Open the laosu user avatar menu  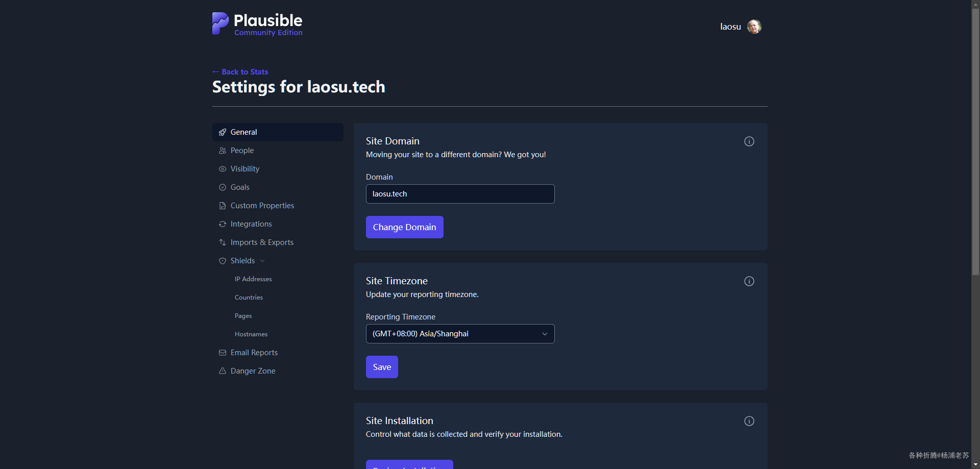754,27
